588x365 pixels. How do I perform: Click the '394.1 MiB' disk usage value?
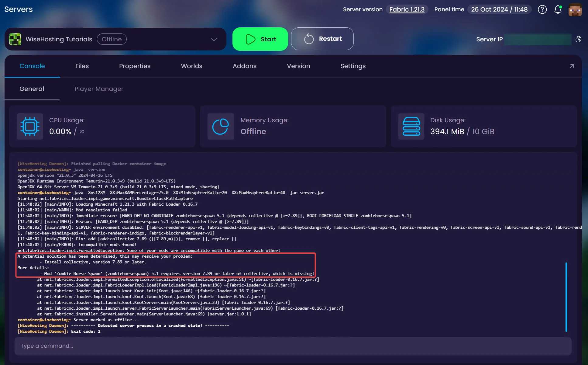pyautogui.click(x=447, y=131)
